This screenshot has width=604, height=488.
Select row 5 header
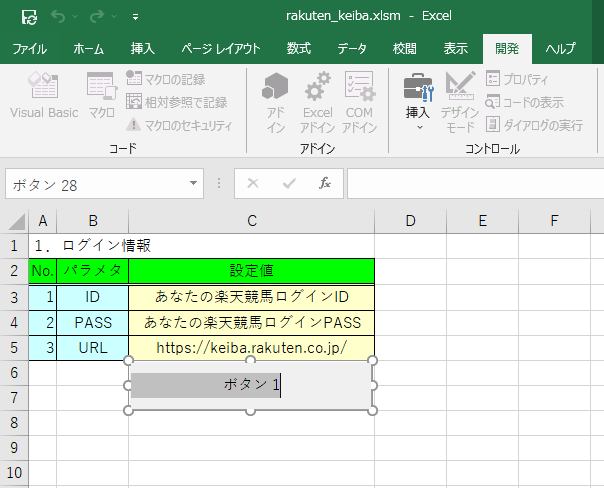[x=14, y=348]
